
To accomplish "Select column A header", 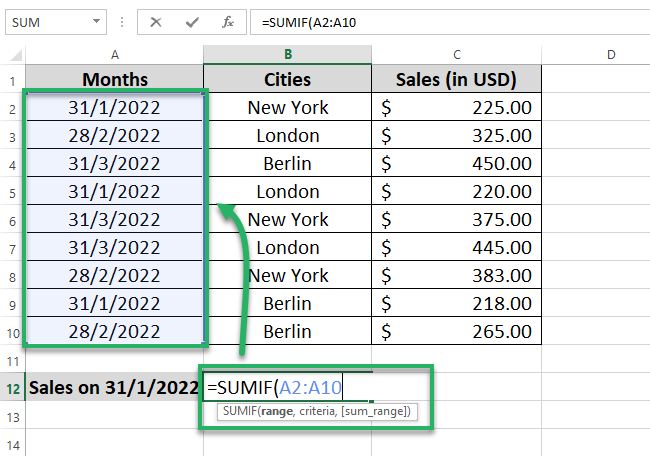I will [x=115, y=55].
